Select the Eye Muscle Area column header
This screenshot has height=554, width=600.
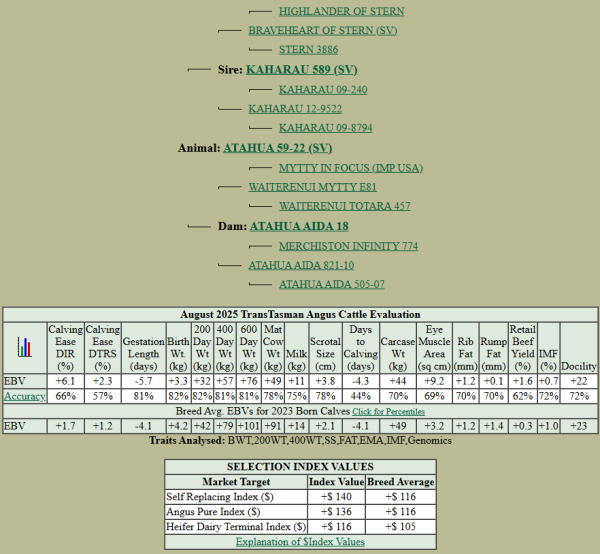pos(434,348)
